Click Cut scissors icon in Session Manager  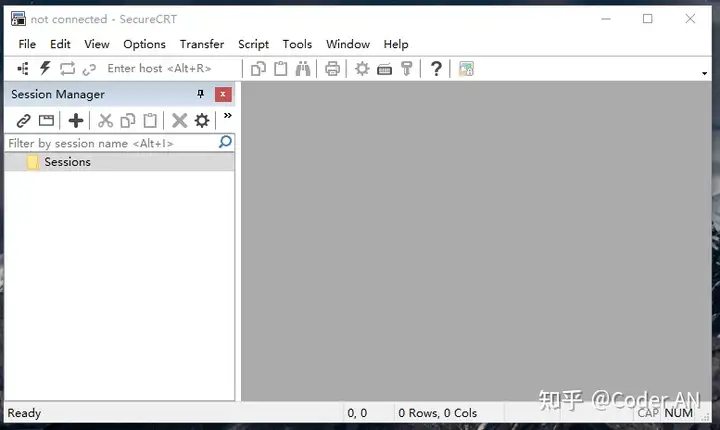click(105, 121)
